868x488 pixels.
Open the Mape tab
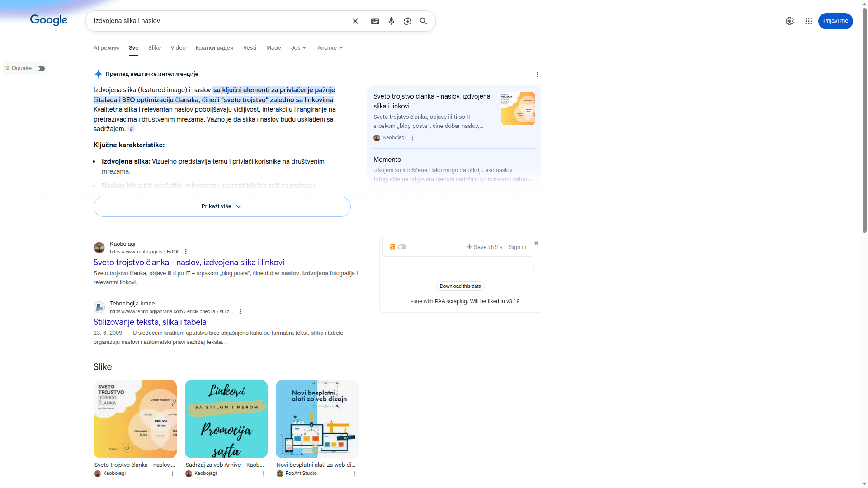click(274, 48)
